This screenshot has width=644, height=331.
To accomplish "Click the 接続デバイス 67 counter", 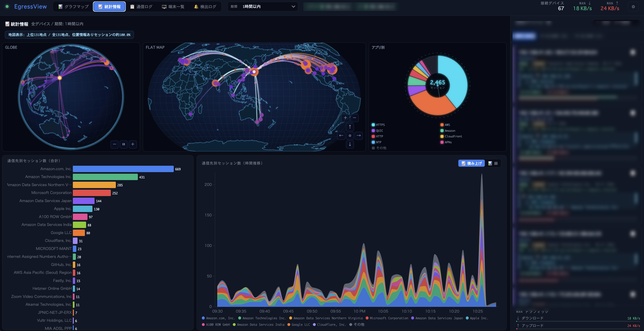I will (x=552, y=6).
